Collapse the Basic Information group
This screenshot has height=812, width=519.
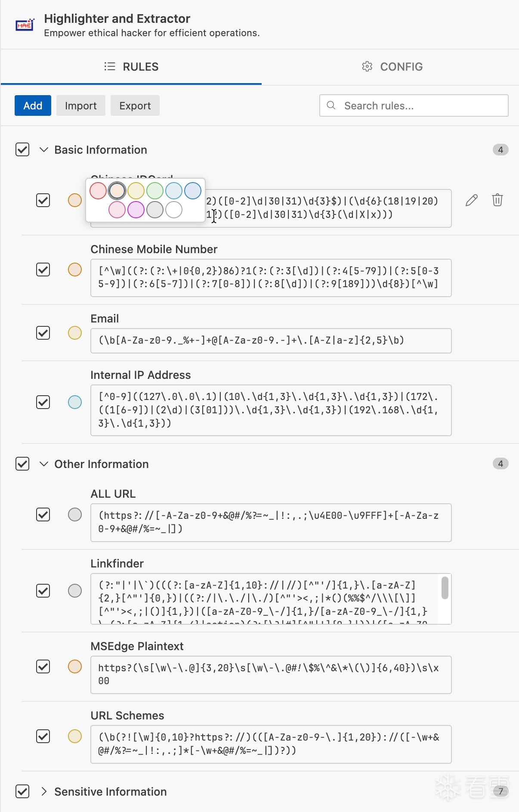pyautogui.click(x=43, y=149)
